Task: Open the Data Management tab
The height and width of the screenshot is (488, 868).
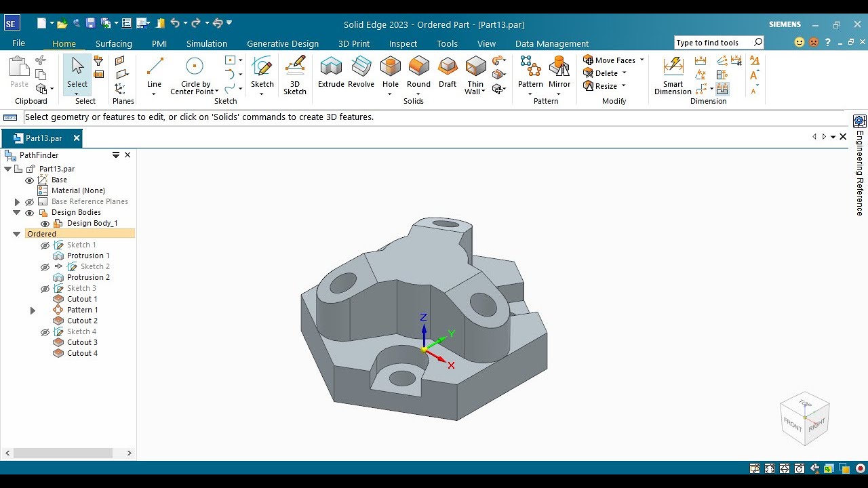Action: [x=552, y=43]
